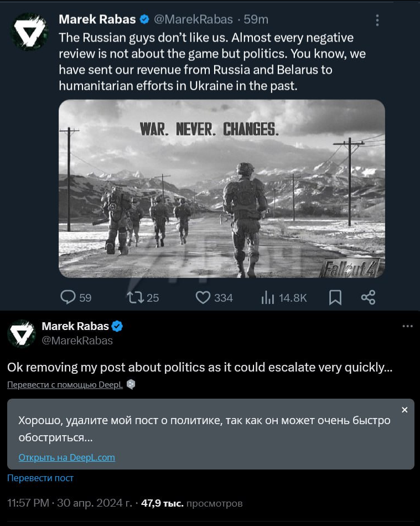The width and height of the screenshot is (420, 526).
Task: Share the post via the share icon
Action: tap(370, 297)
